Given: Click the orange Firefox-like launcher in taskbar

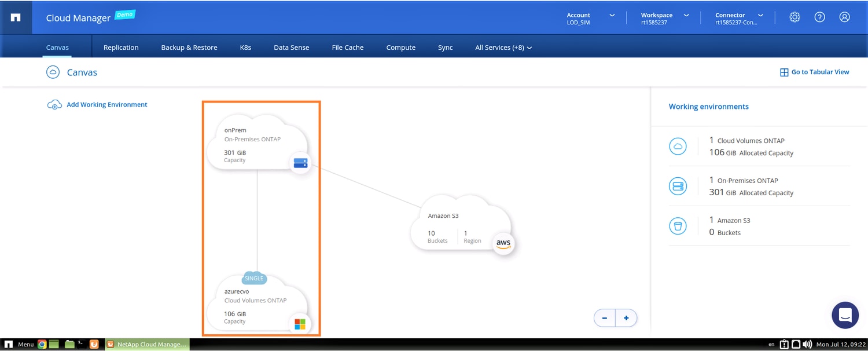Looking at the screenshot, I should 94,344.
